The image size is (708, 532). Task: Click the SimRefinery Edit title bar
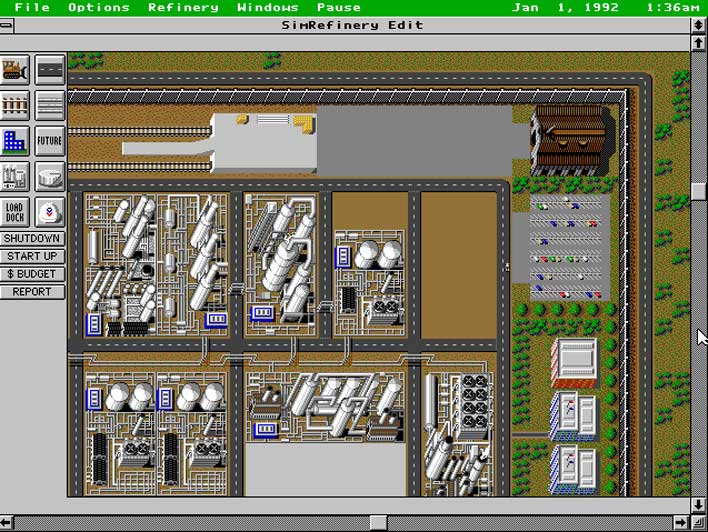tap(352, 25)
